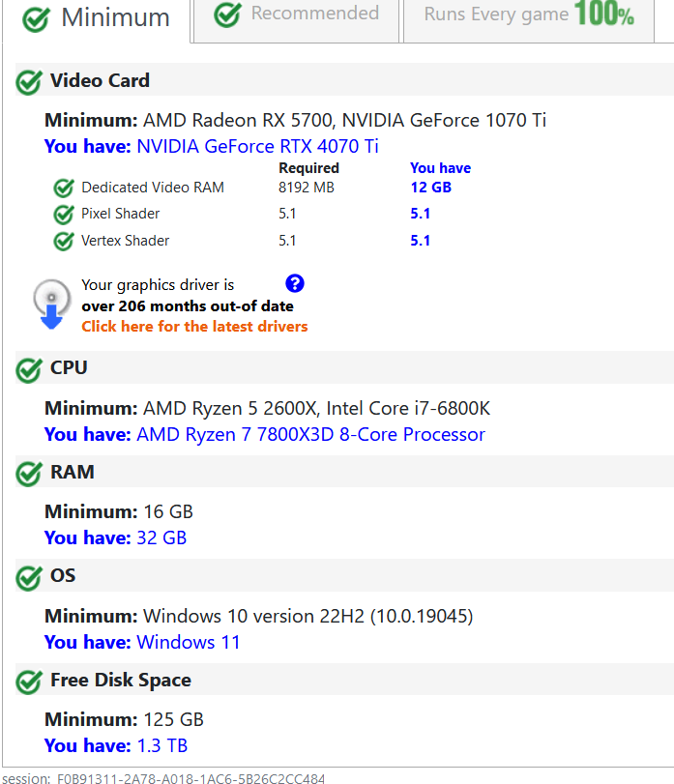Image resolution: width=674 pixels, height=784 pixels.
Task: Click the Dedicated Video RAM label
Action: click(153, 188)
